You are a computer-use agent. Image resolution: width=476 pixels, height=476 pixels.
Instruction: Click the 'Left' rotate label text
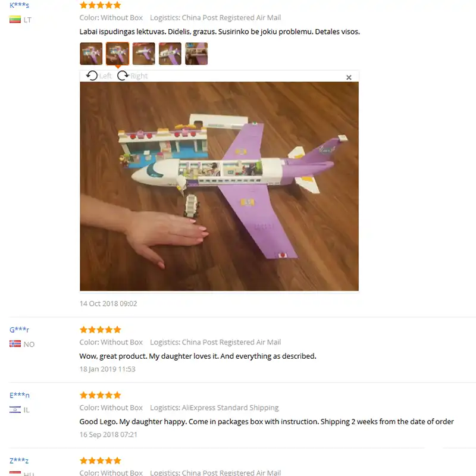pos(105,76)
